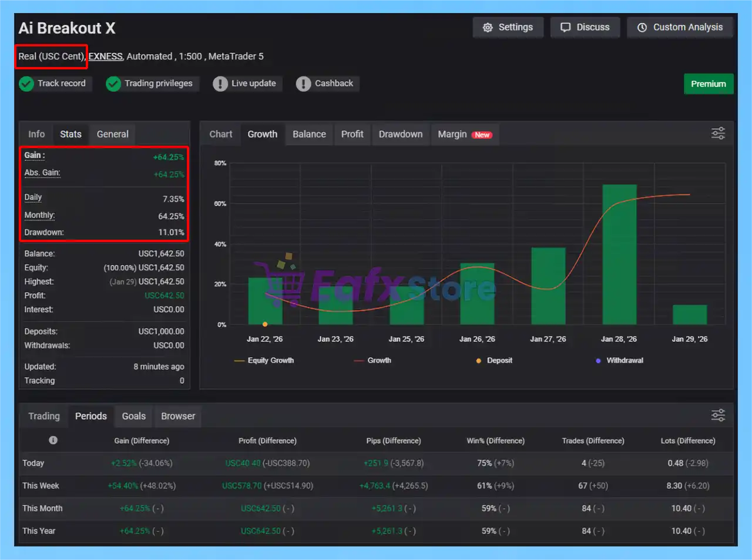Click the Custom Analysis clock icon
This screenshot has height=560, width=752.
642,28
